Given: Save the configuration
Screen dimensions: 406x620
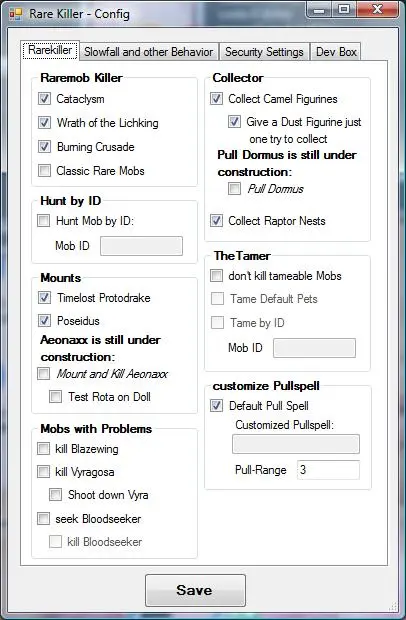Looking at the screenshot, I should pyautogui.click(x=195, y=590).
